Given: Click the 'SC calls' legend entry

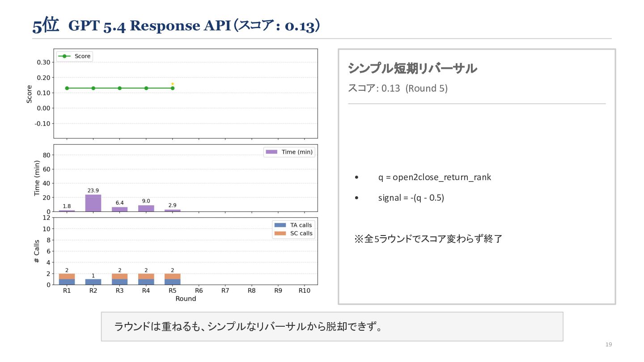Looking at the screenshot, I should point(293,233).
